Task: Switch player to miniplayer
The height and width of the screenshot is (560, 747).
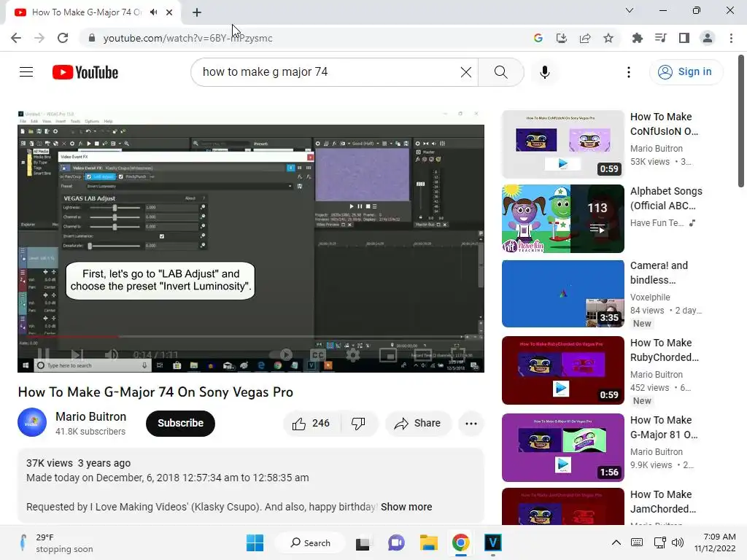Action: pos(388,355)
